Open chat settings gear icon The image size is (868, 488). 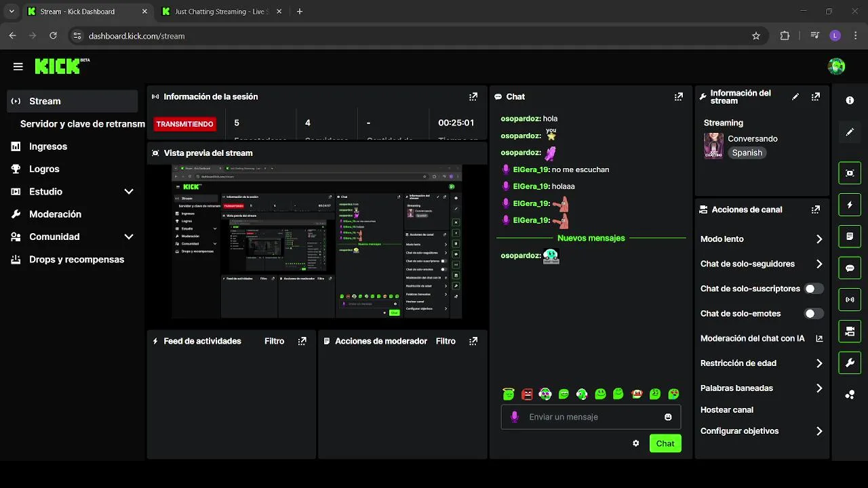(636, 443)
